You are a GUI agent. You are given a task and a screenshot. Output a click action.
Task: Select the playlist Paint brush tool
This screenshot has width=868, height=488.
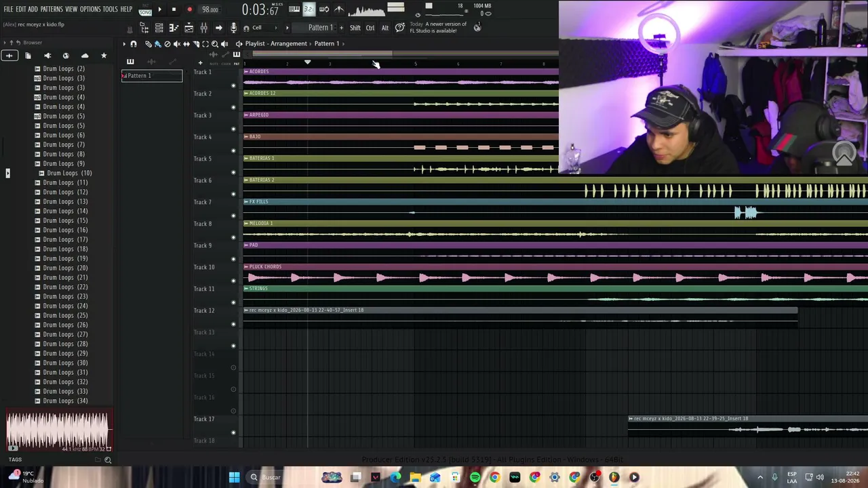click(158, 44)
